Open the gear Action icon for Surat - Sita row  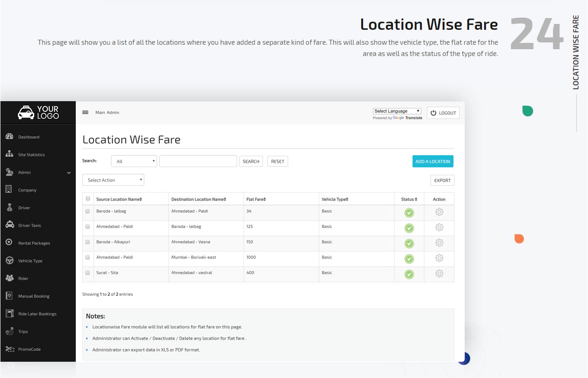click(x=439, y=274)
